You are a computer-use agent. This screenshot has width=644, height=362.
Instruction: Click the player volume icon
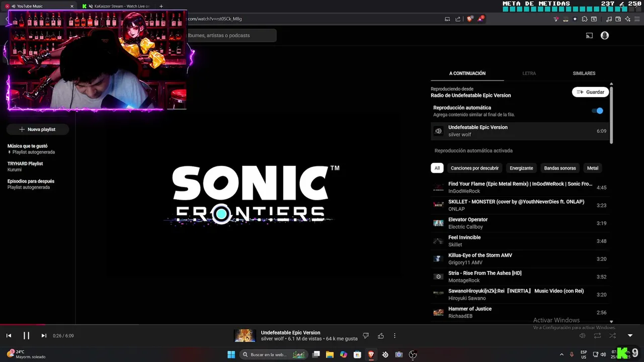pos(582,335)
